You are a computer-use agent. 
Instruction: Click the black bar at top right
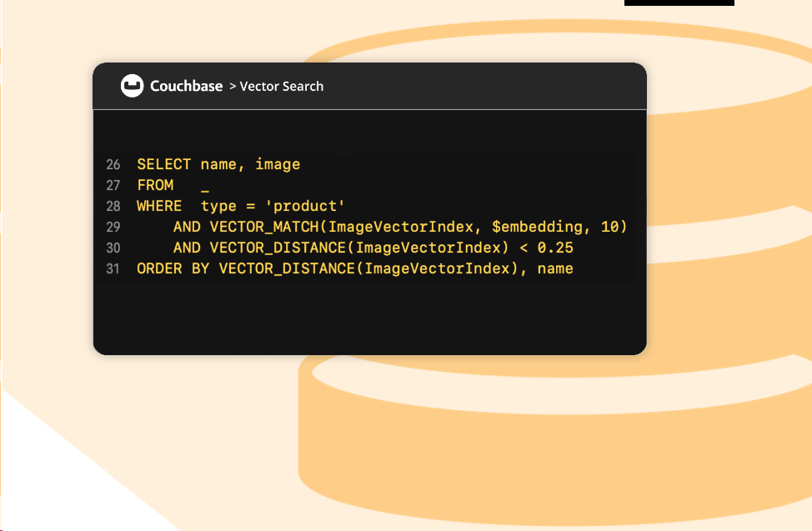tap(679, 3)
